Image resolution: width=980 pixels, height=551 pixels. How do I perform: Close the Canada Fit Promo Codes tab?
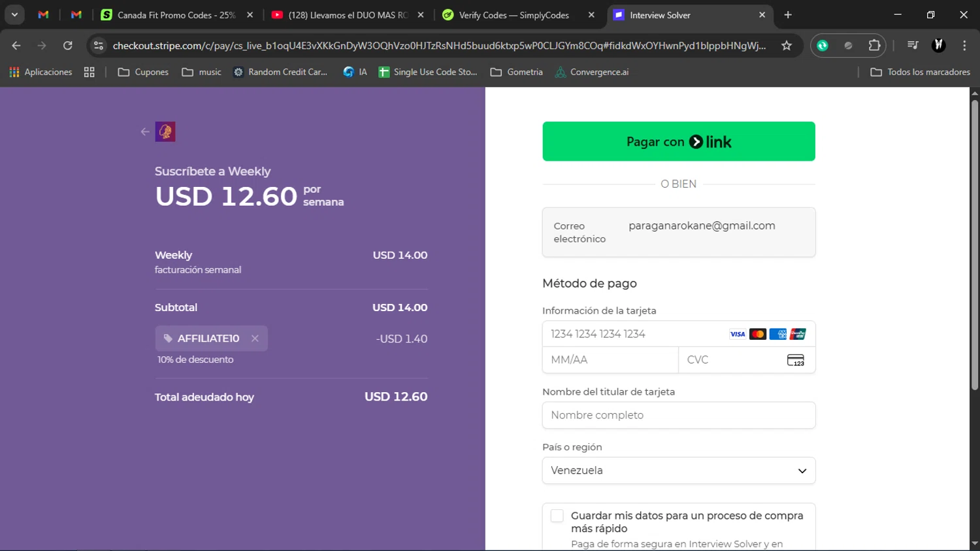click(250, 14)
